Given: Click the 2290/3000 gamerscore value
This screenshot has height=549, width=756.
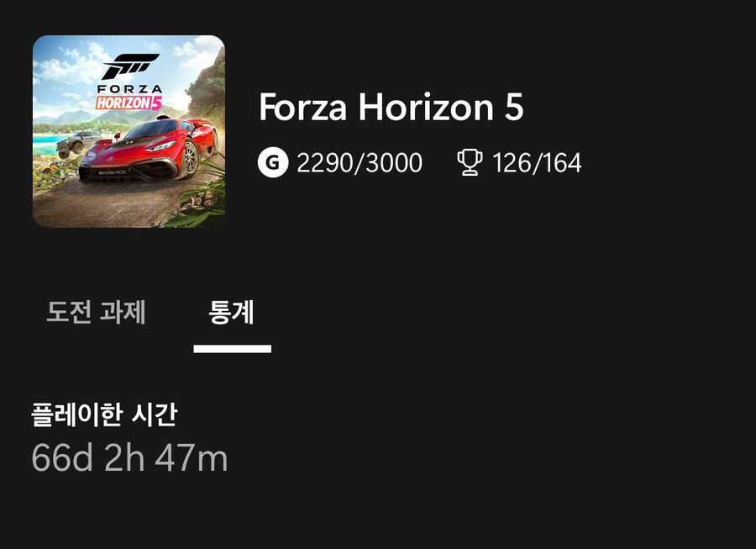Looking at the screenshot, I should pos(360,163).
